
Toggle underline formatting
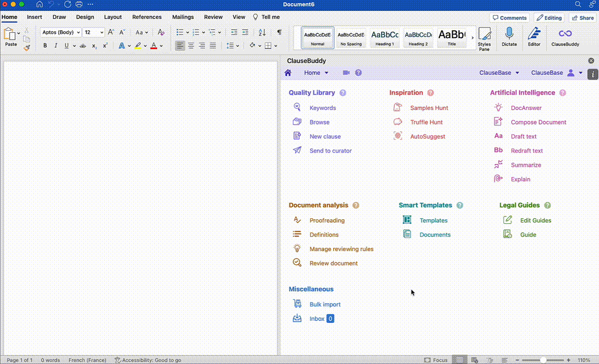[67, 45]
